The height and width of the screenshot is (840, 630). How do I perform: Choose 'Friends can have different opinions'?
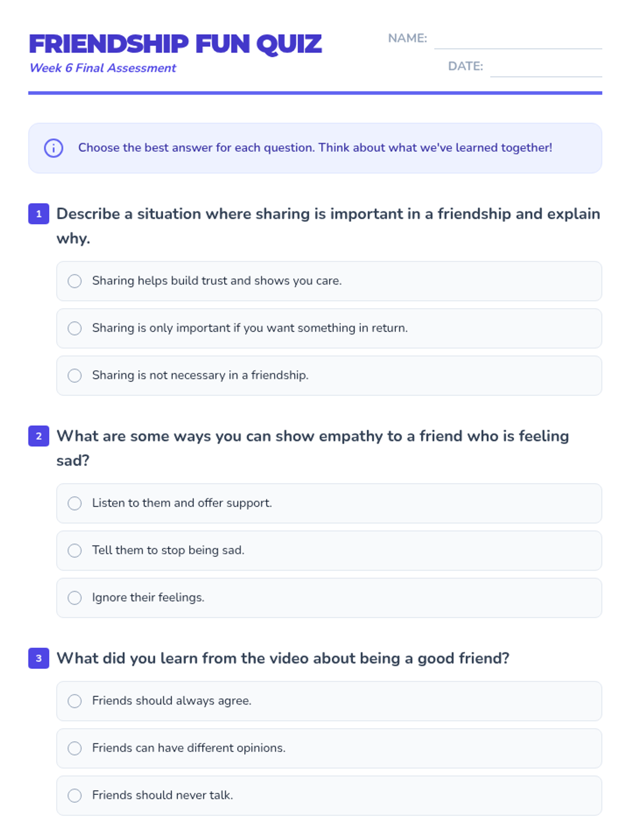75,748
